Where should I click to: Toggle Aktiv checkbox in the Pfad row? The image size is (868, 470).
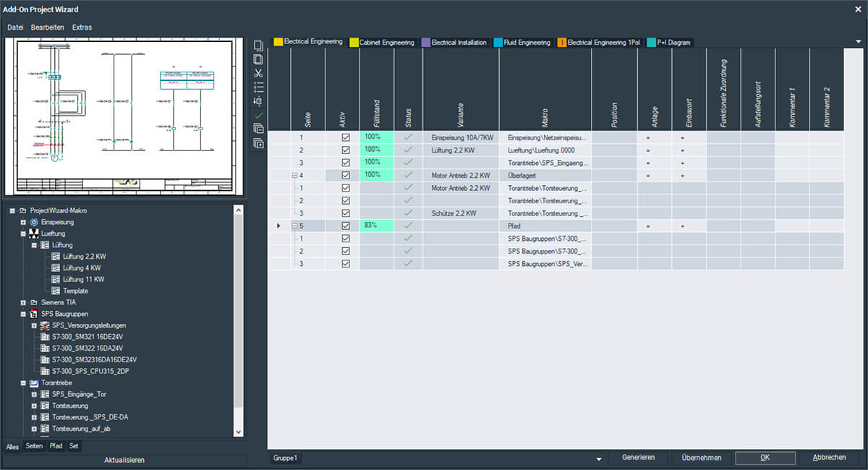345,226
